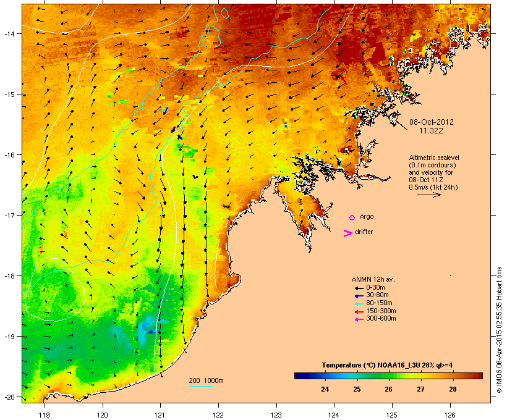Click the magenta 300-600m legend arrow
Screen dimensions: 507x420
point(359,319)
